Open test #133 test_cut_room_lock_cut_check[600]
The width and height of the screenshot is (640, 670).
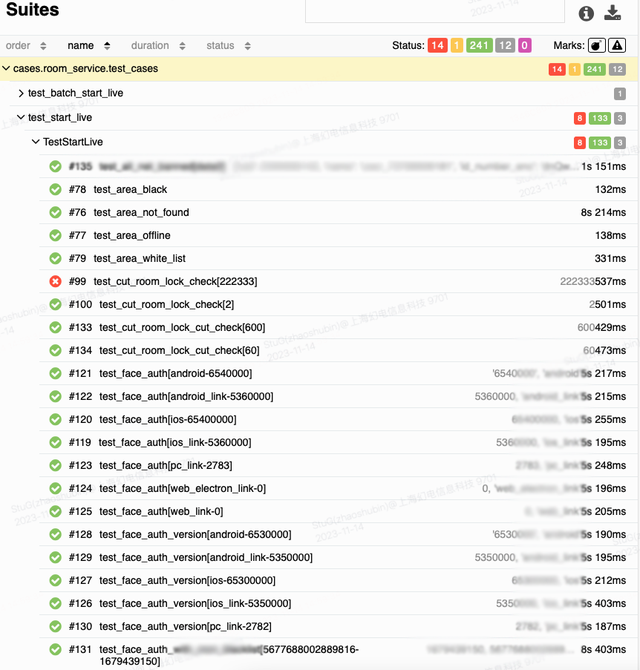click(x=338, y=328)
